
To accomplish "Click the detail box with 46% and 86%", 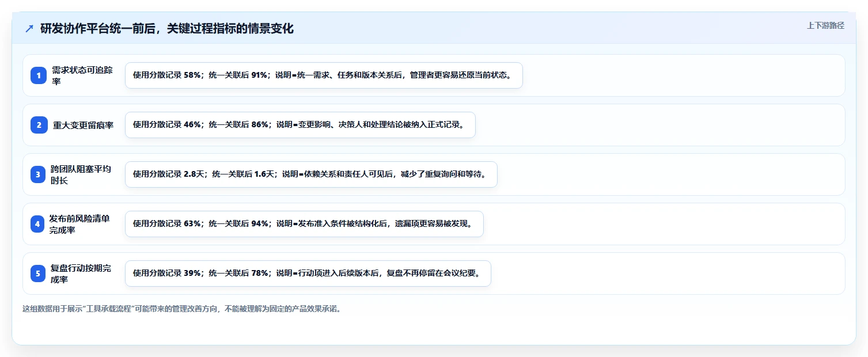I will pos(300,125).
